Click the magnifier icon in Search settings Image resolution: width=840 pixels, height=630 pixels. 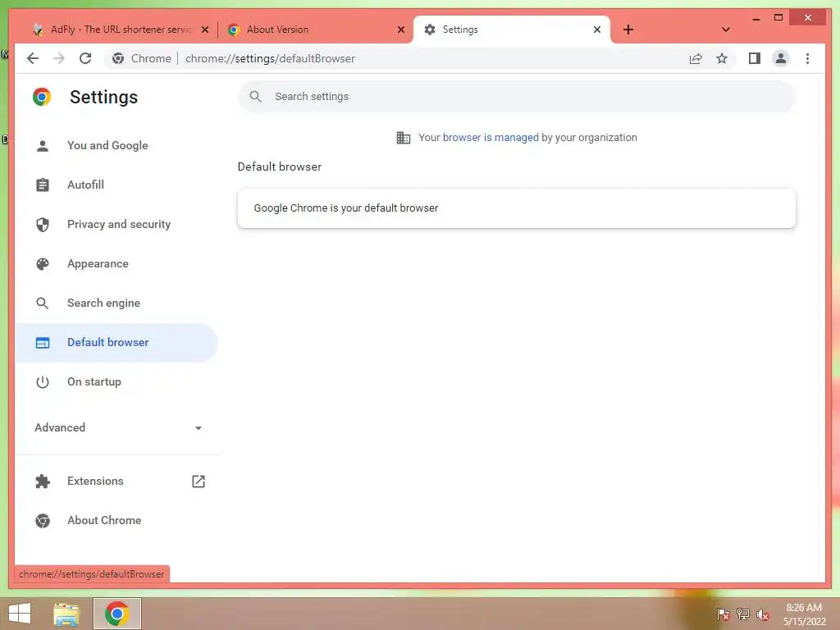[x=256, y=97]
